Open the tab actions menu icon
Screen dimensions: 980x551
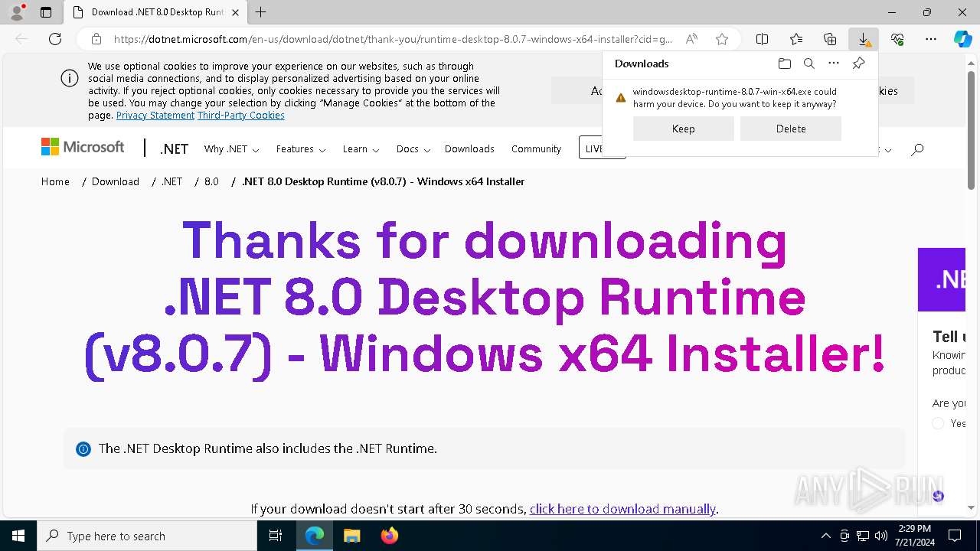(x=46, y=12)
